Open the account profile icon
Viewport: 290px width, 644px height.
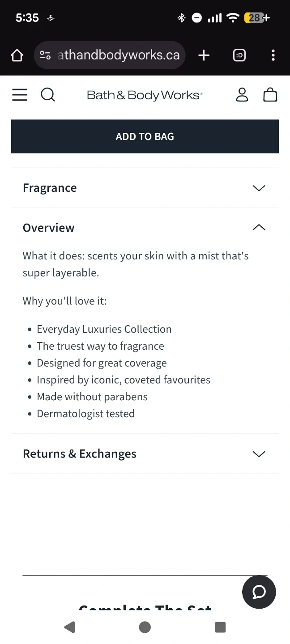[242, 95]
